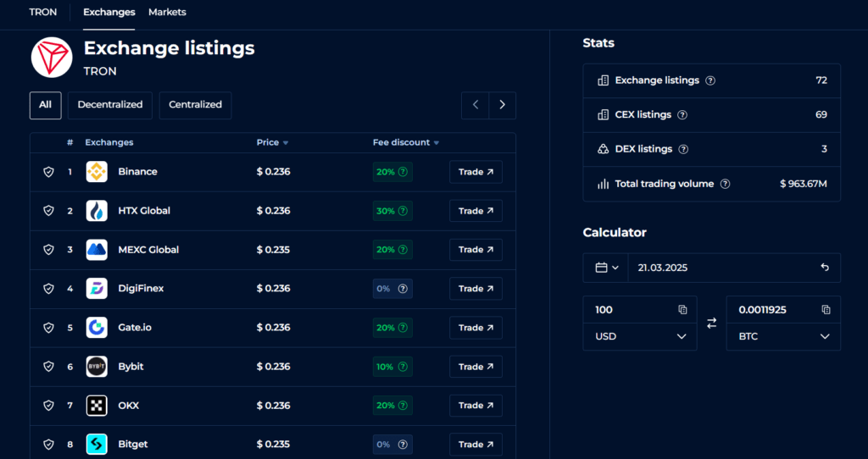Filter by Decentralized exchanges

pyautogui.click(x=110, y=105)
